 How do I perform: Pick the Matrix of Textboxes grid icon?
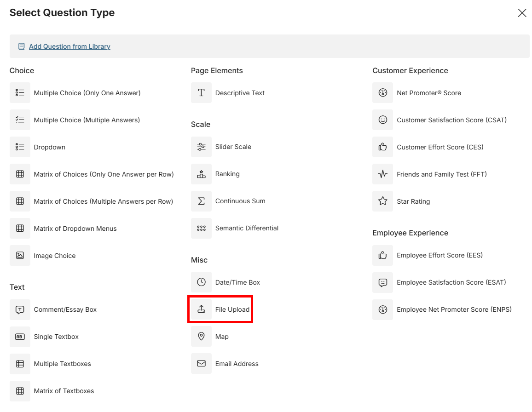coord(20,391)
